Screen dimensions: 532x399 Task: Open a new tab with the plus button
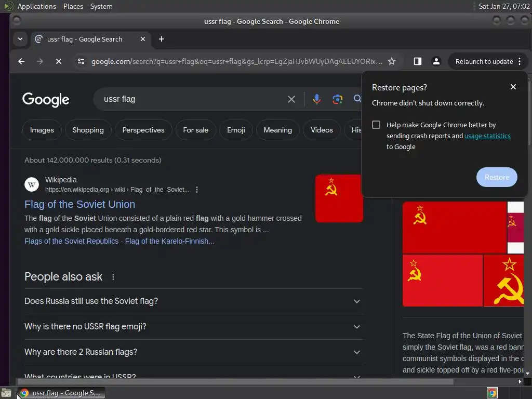(162, 39)
